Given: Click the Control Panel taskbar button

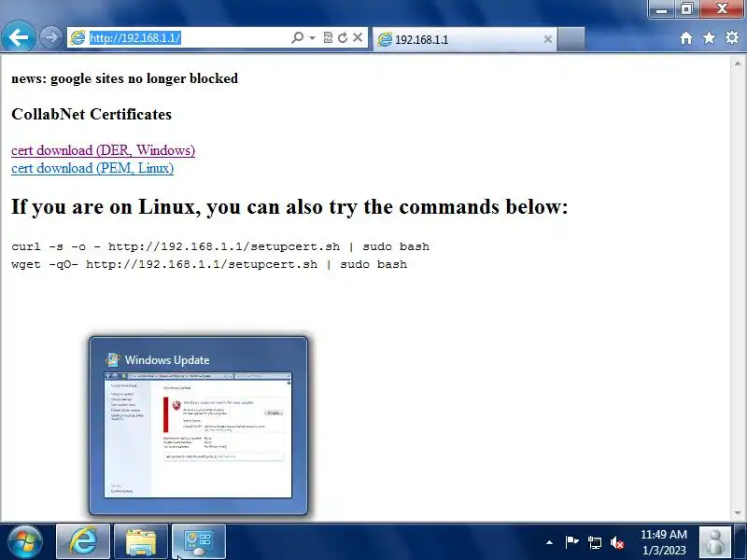Looking at the screenshot, I should coord(199,542).
